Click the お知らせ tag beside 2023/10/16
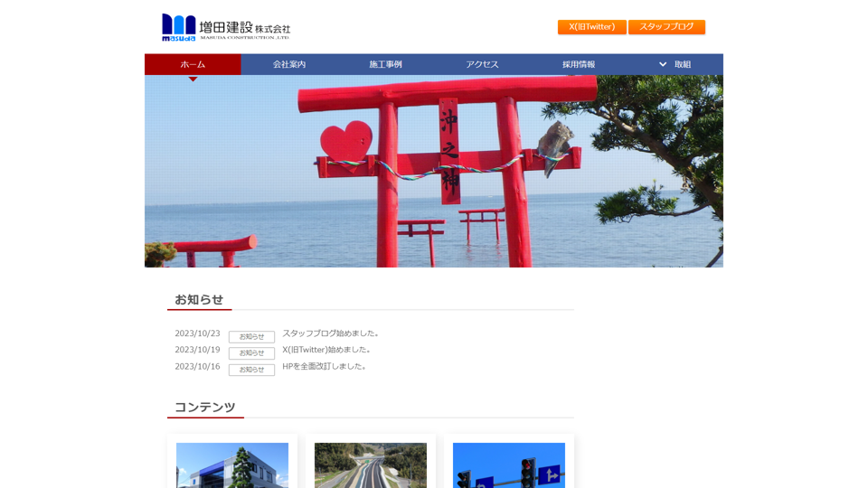Image resolution: width=868 pixels, height=488 pixels. coord(251,370)
